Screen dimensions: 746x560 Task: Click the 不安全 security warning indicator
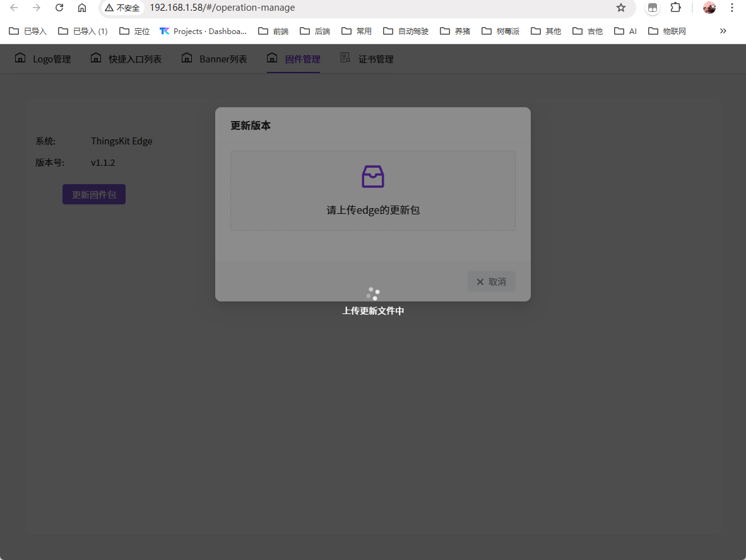pos(122,8)
